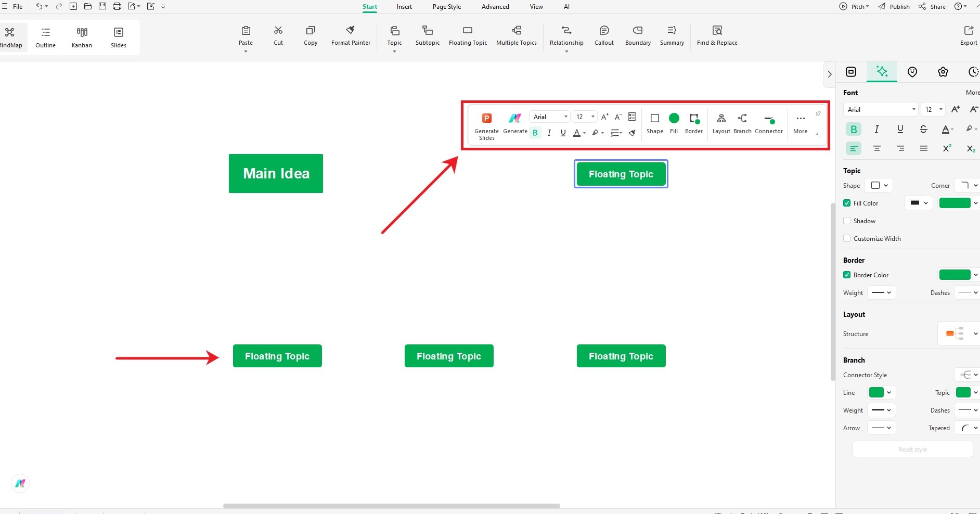This screenshot has height=514, width=980.
Task: Click the Share button
Action: click(932, 7)
